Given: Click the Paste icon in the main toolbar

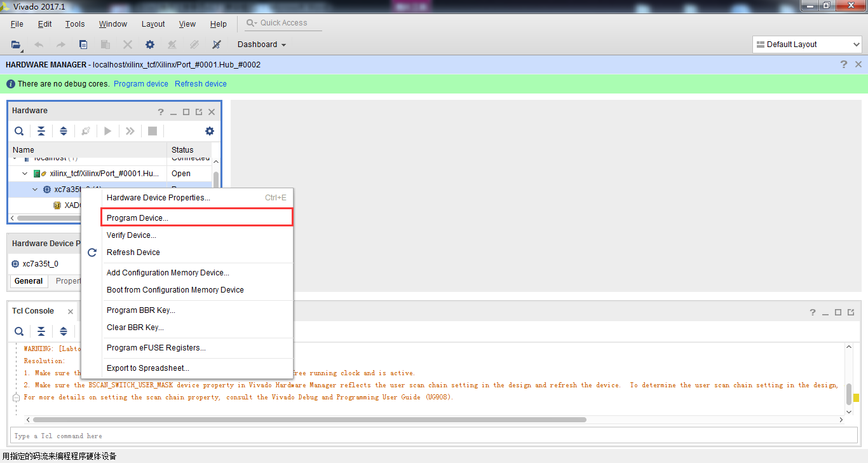Looking at the screenshot, I should coord(105,45).
